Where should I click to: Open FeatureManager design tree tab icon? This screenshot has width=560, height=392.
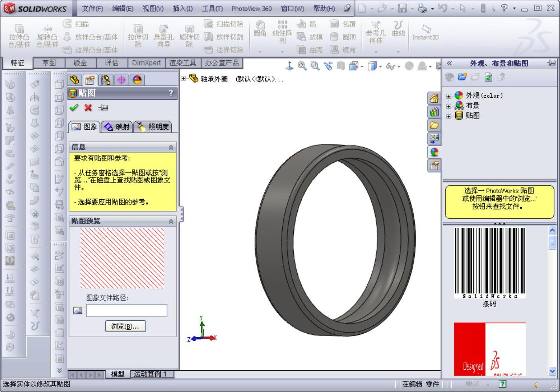coord(74,80)
